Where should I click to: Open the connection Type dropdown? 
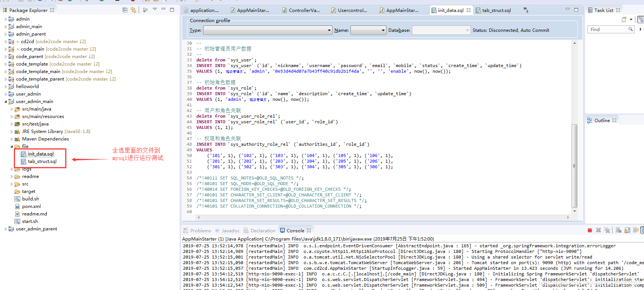click(329, 30)
